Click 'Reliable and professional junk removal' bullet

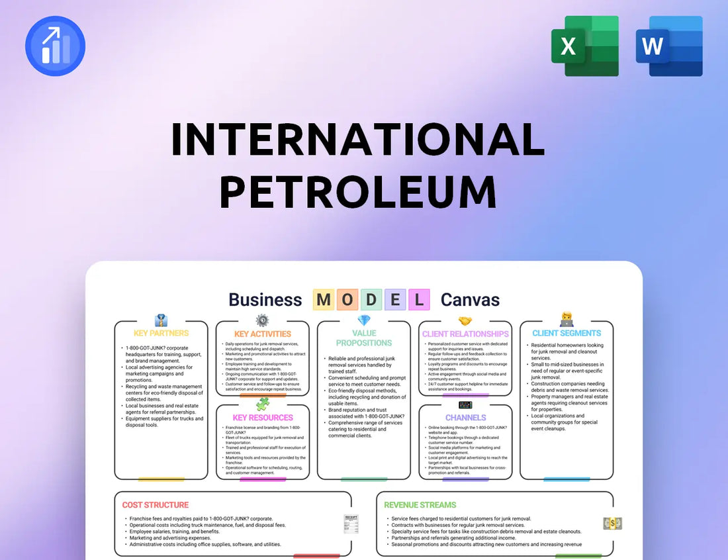tap(360, 365)
